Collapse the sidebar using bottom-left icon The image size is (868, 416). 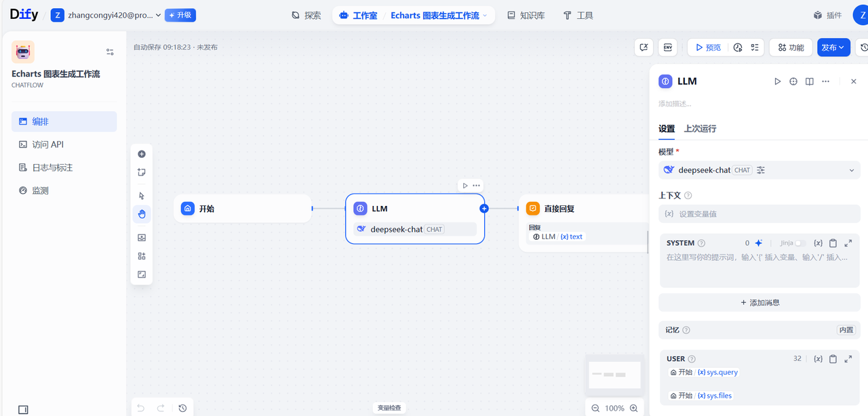tap(23, 409)
